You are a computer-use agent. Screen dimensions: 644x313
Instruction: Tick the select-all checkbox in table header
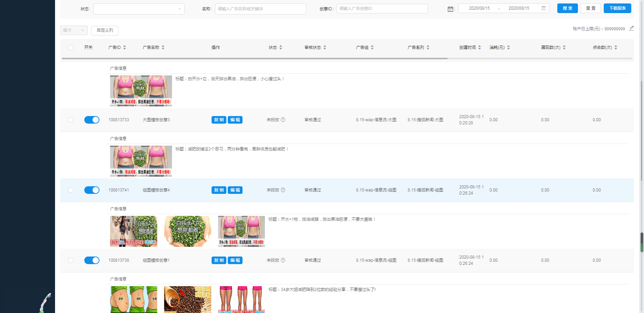71,48
